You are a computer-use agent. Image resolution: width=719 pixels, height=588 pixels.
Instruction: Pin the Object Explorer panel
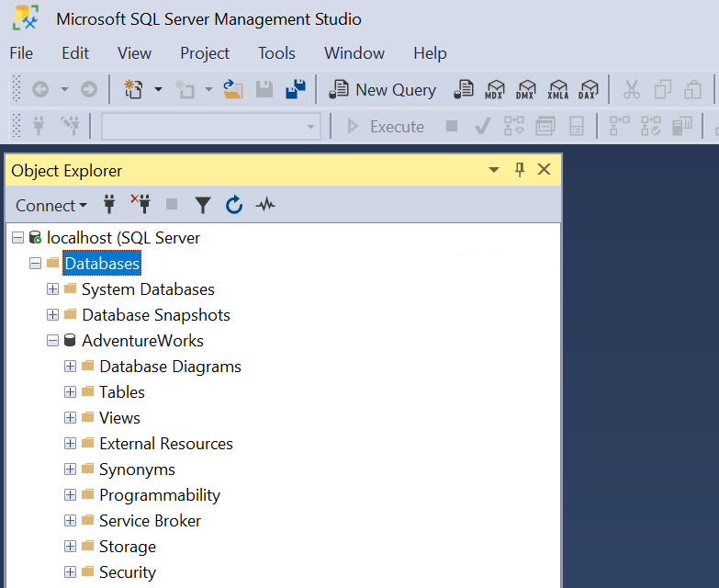click(520, 170)
